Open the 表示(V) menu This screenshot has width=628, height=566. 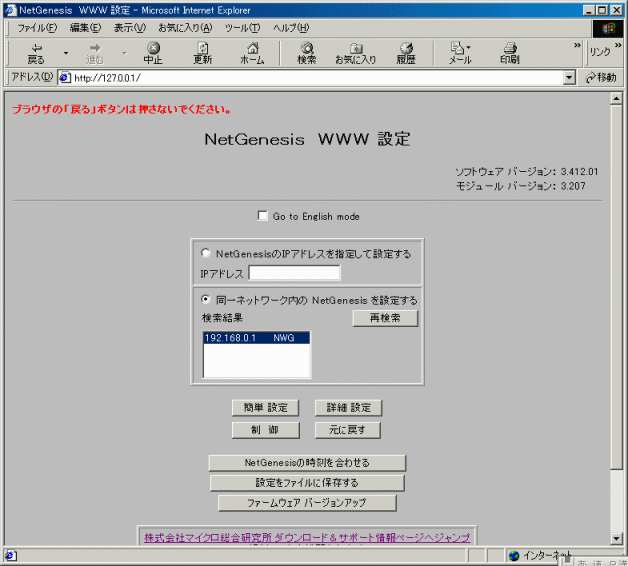pos(130,28)
